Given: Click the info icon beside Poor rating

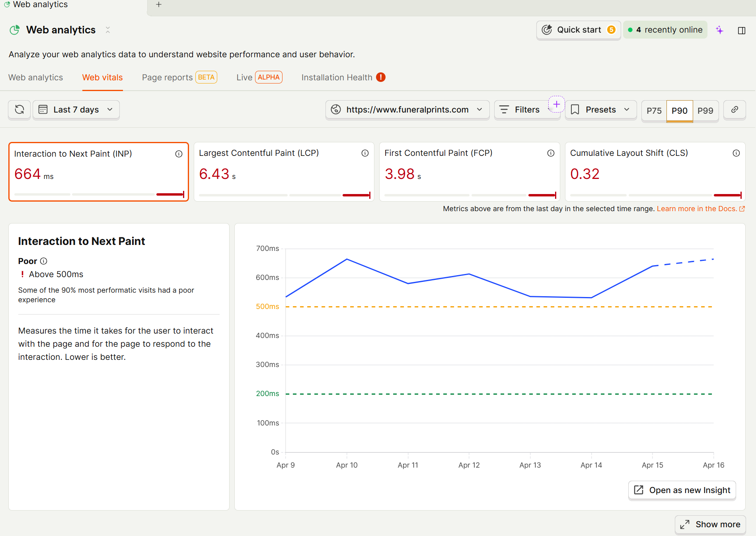Looking at the screenshot, I should [x=44, y=261].
